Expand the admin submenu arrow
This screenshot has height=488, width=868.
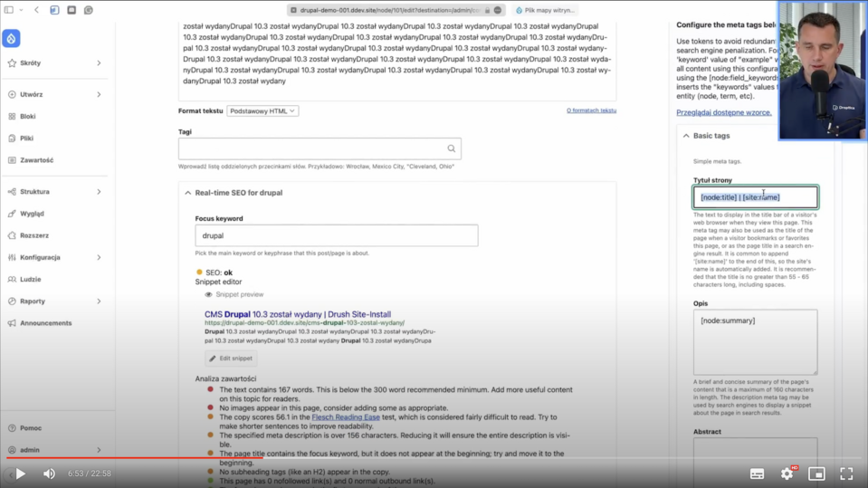99,450
